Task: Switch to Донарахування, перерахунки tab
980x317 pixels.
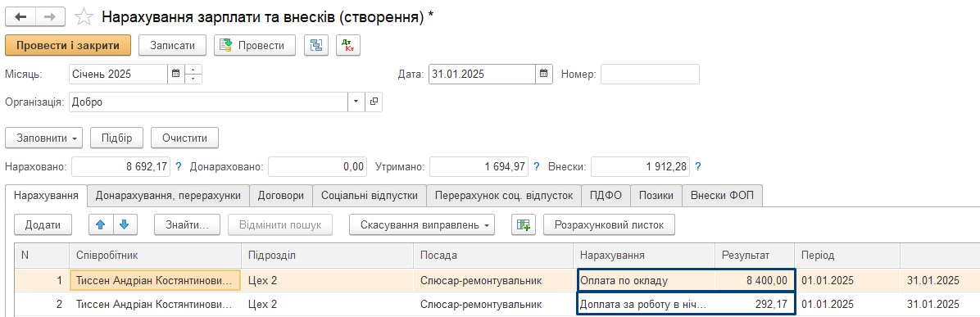Action: tap(168, 195)
